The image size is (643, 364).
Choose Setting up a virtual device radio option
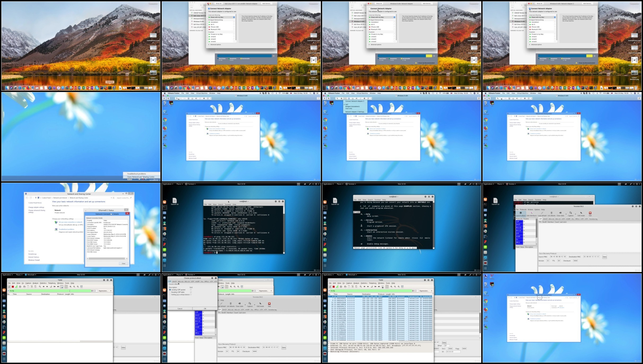(x=170, y=295)
